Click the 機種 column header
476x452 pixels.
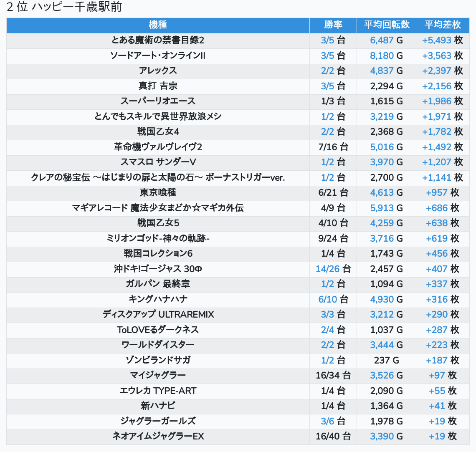[158, 25]
